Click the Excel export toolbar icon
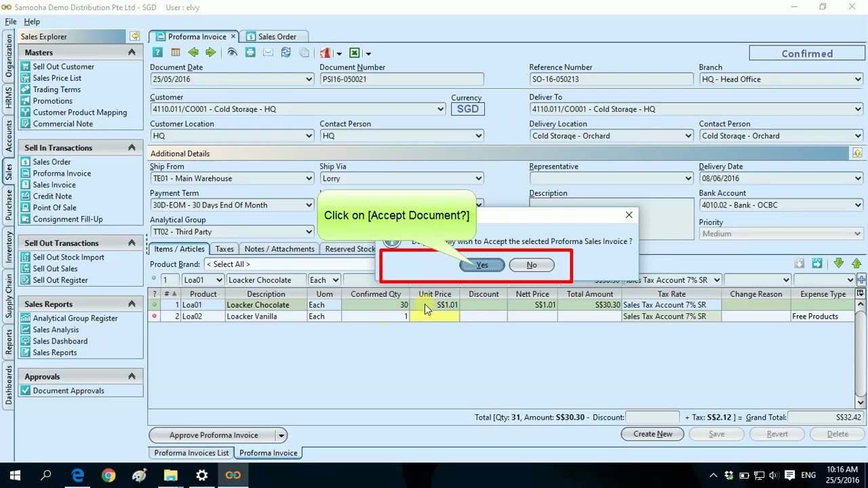 coord(354,53)
